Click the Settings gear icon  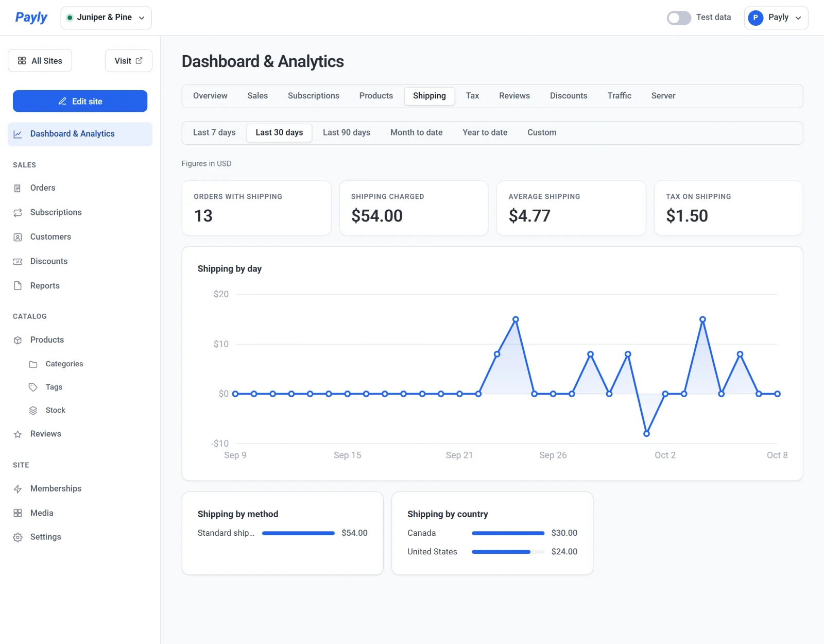18,537
